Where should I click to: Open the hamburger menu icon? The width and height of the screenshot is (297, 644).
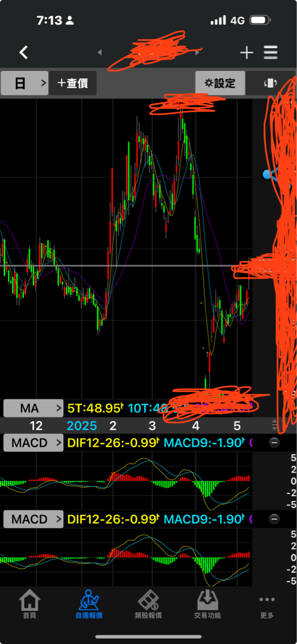271,52
